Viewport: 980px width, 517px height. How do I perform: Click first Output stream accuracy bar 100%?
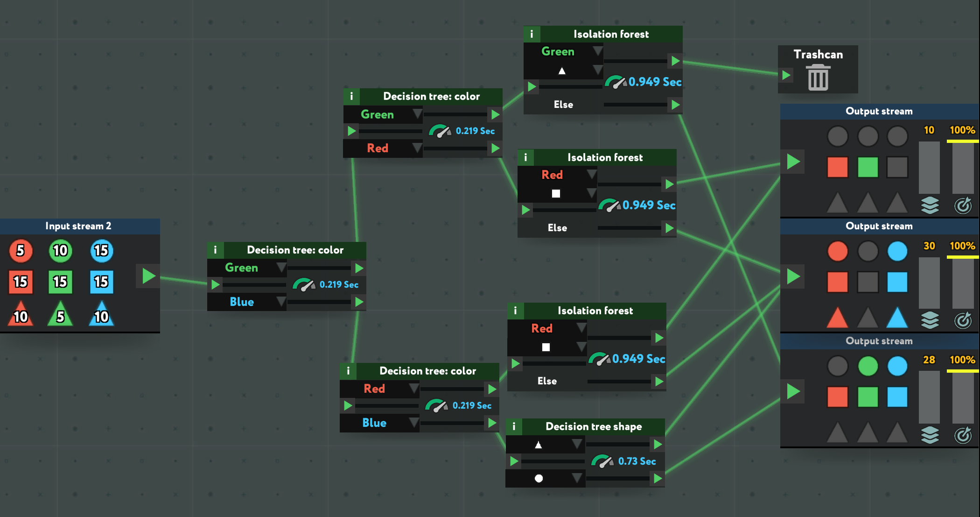point(963,168)
